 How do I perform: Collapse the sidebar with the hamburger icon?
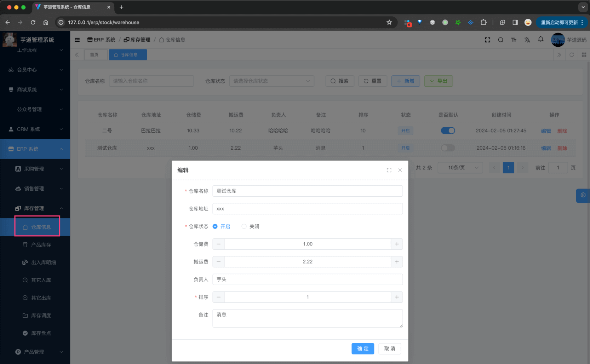77,40
